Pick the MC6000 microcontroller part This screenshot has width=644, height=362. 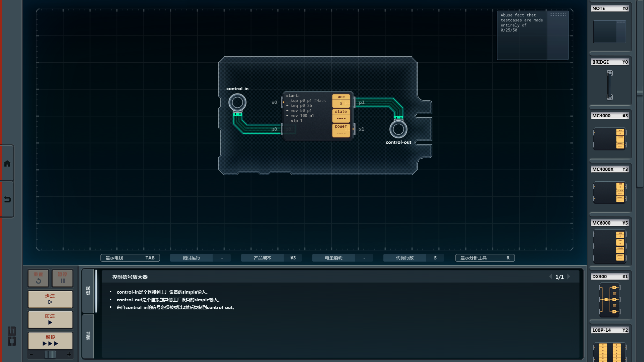(x=609, y=246)
